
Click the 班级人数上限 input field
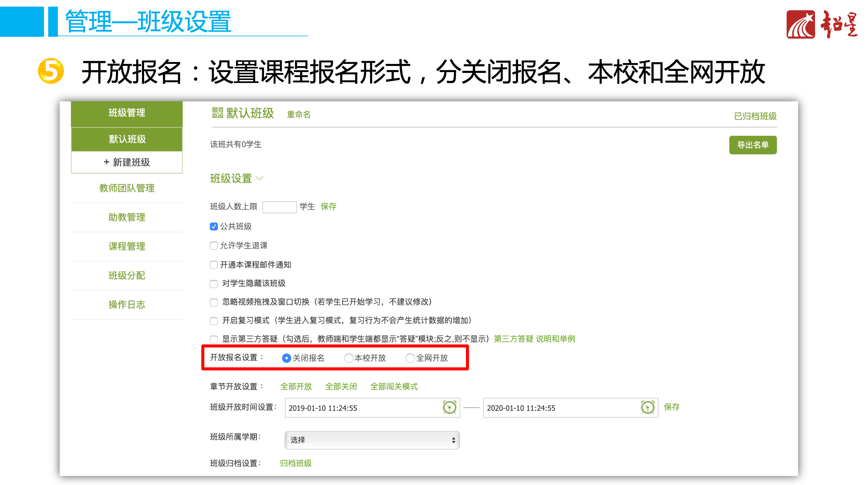tap(279, 207)
